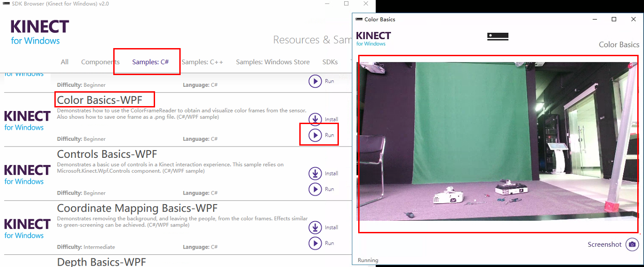Install the Controls Basics-WPF sample
Screen dimensions: 644x267
315,173
